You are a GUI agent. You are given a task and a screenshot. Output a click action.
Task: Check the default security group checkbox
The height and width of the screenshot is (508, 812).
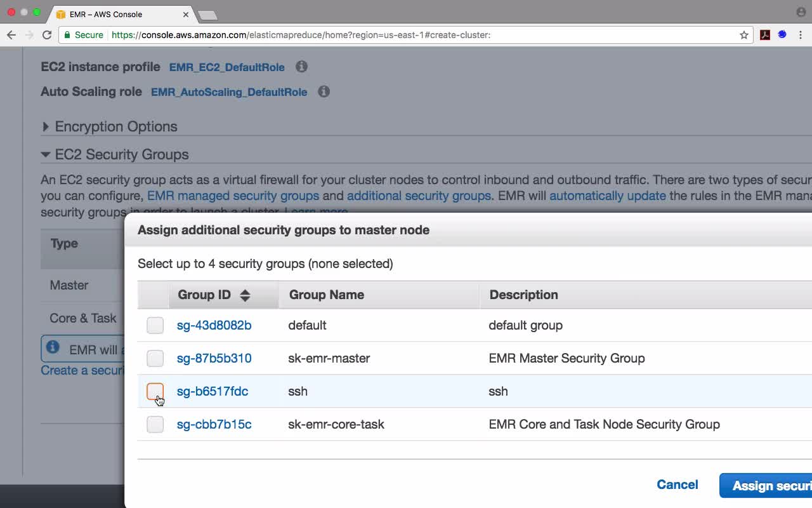click(155, 325)
